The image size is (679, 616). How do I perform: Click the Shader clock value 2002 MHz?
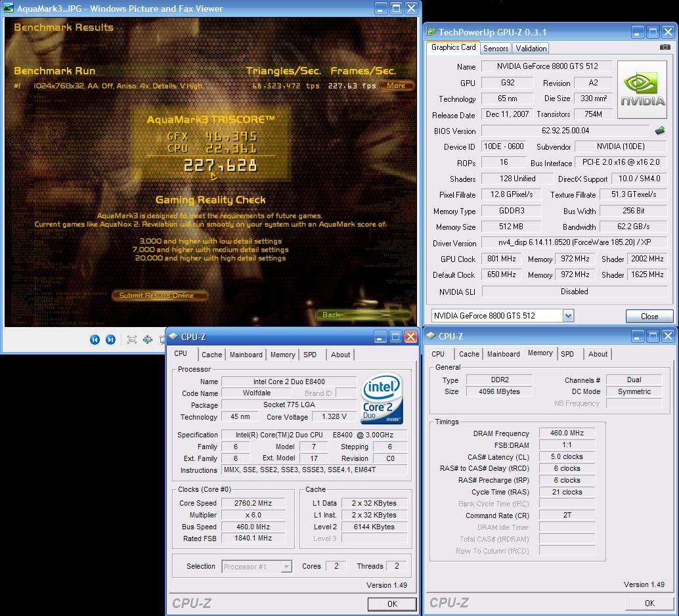pos(647,259)
